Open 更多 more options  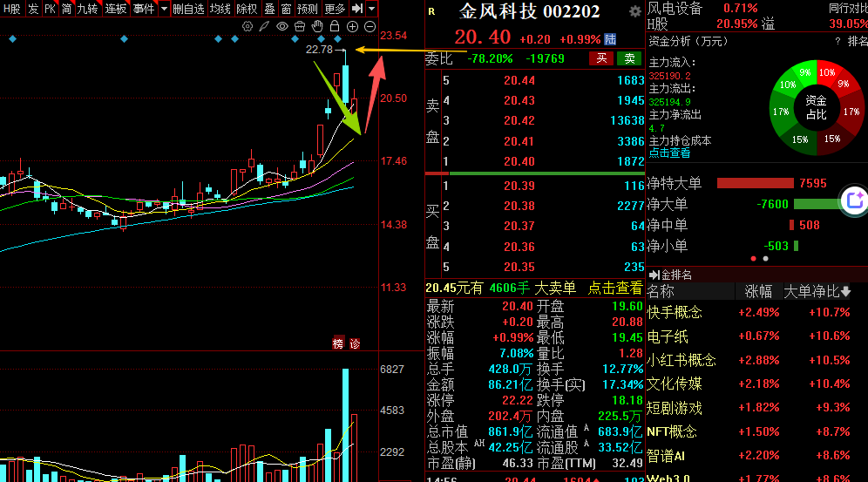coord(335,9)
